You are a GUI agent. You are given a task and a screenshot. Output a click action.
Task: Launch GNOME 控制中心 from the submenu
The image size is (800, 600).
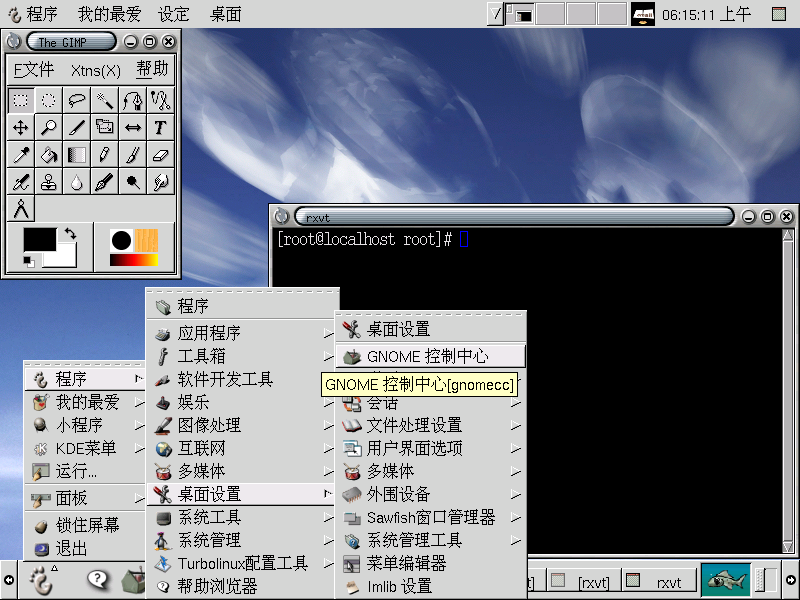430,356
